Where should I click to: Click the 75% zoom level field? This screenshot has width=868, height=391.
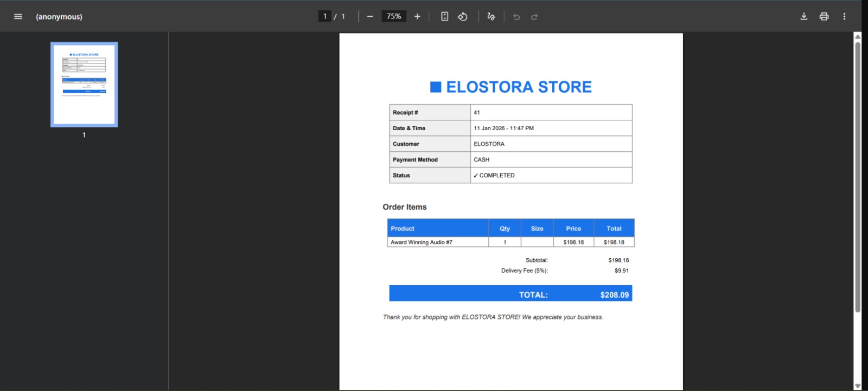(x=394, y=16)
